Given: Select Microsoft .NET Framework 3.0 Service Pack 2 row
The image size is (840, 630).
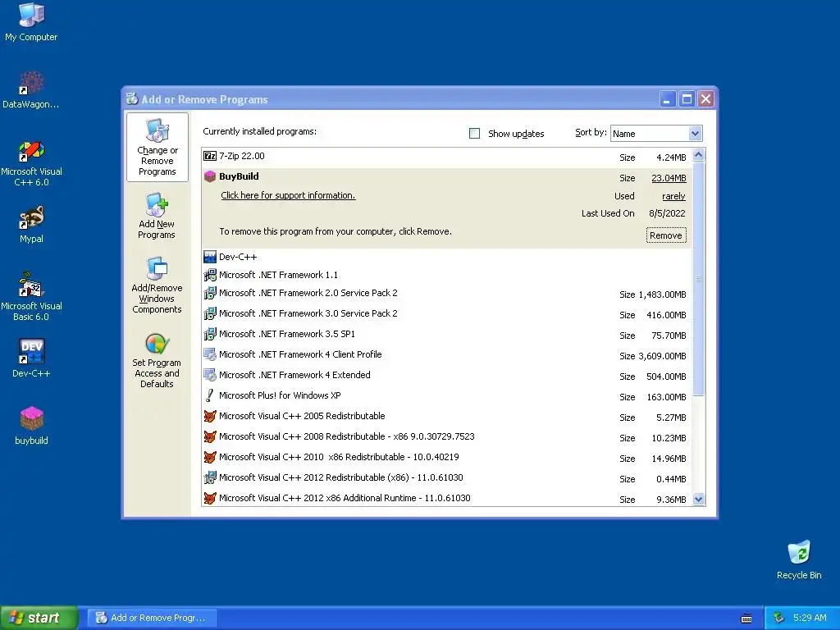Looking at the screenshot, I should [x=447, y=314].
